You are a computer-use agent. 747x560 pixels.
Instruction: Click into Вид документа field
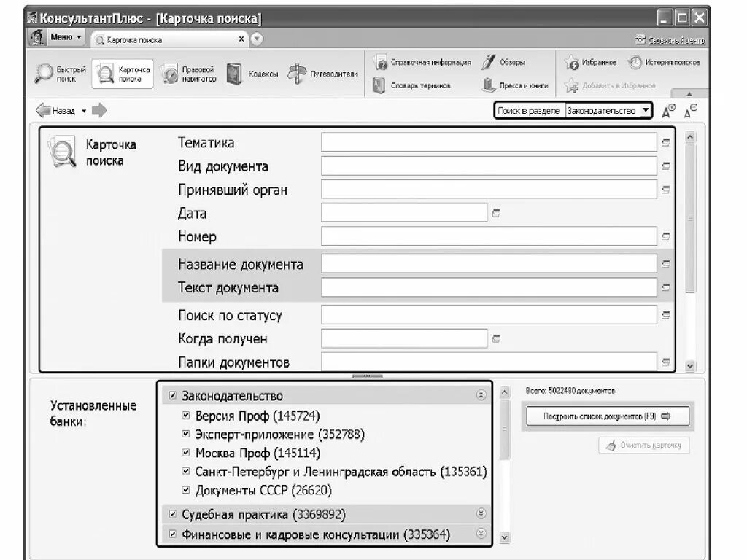489,166
